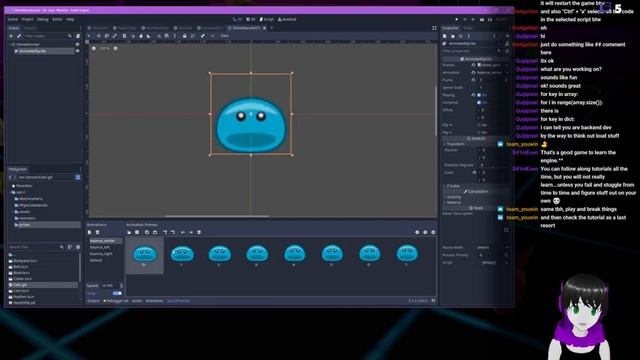This screenshot has height=360, width=640.
Task: Toggle the animation Loop switch
Action: 117,293
